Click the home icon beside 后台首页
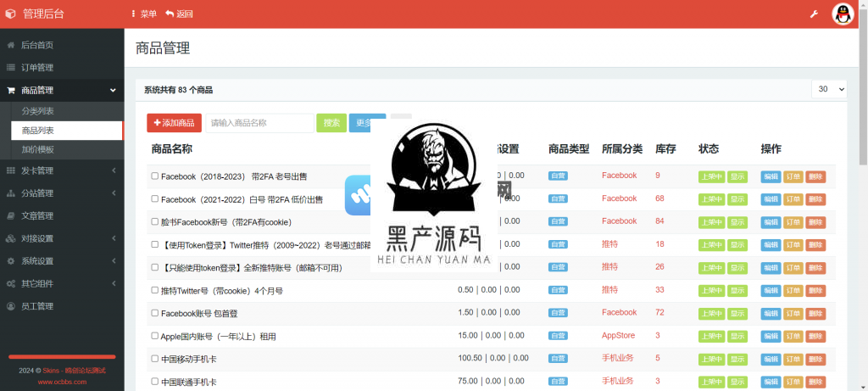The image size is (868, 391). (10, 45)
